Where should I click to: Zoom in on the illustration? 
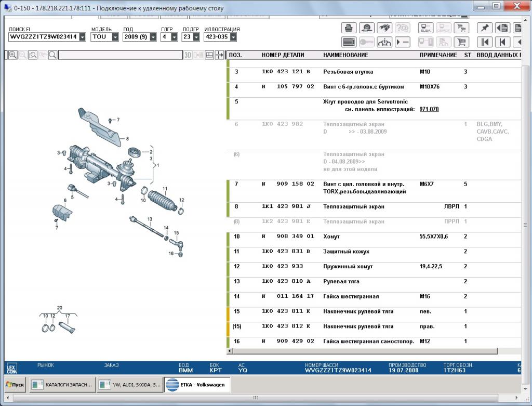(13, 55)
